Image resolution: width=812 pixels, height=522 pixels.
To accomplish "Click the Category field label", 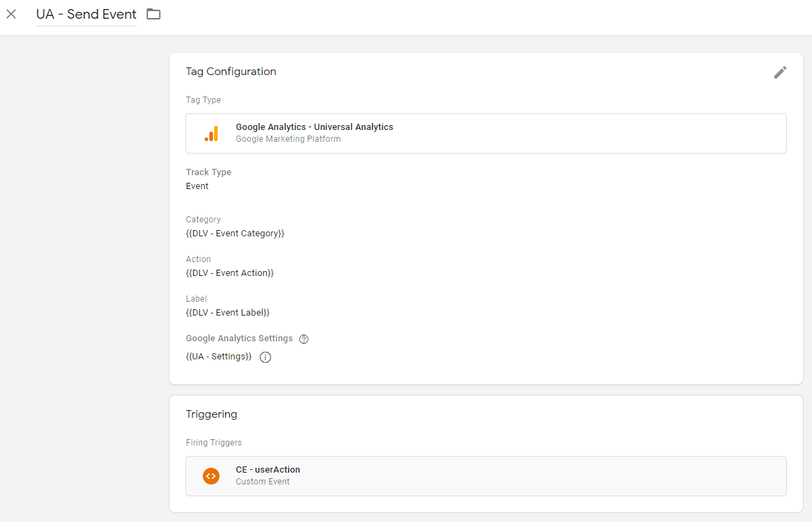I will [x=203, y=220].
